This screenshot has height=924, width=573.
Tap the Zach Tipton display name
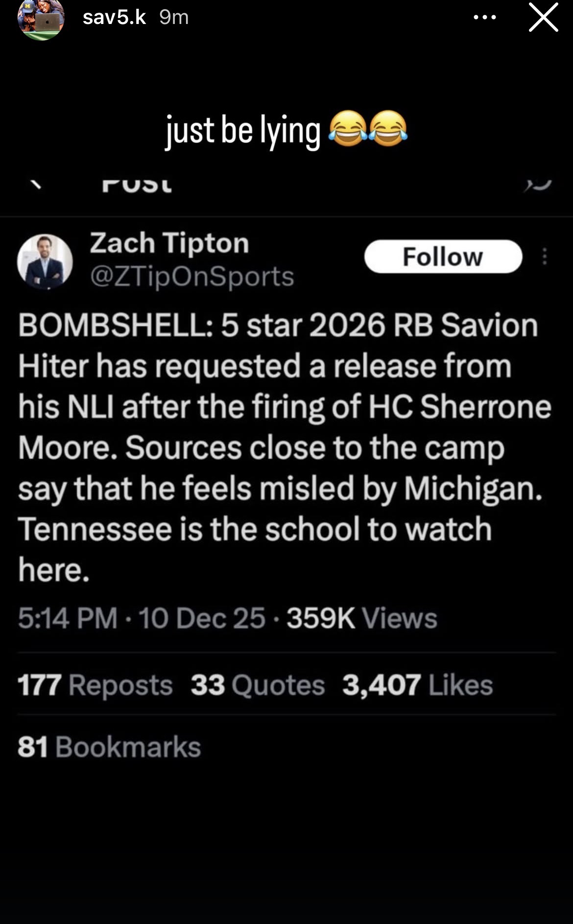pos(169,243)
